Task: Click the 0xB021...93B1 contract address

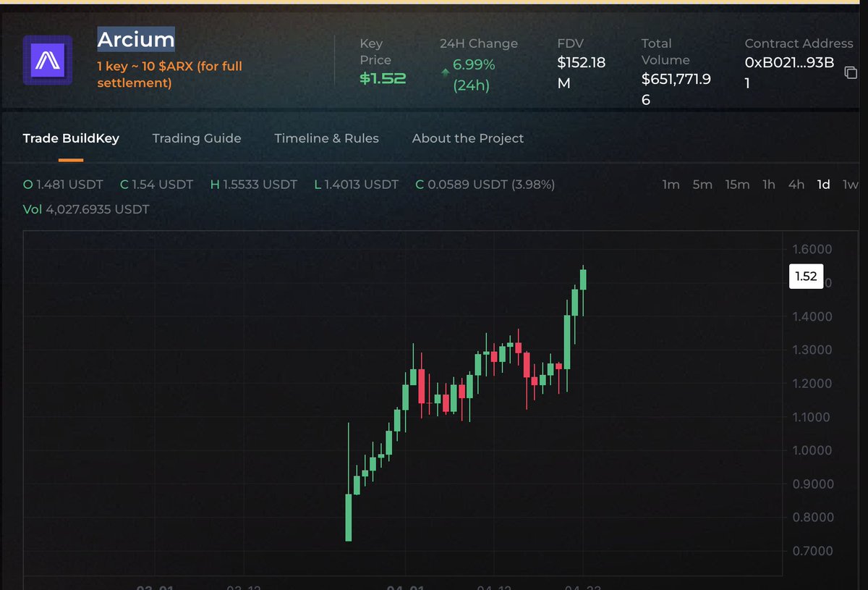Action: pyautogui.click(x=790, y=73)
